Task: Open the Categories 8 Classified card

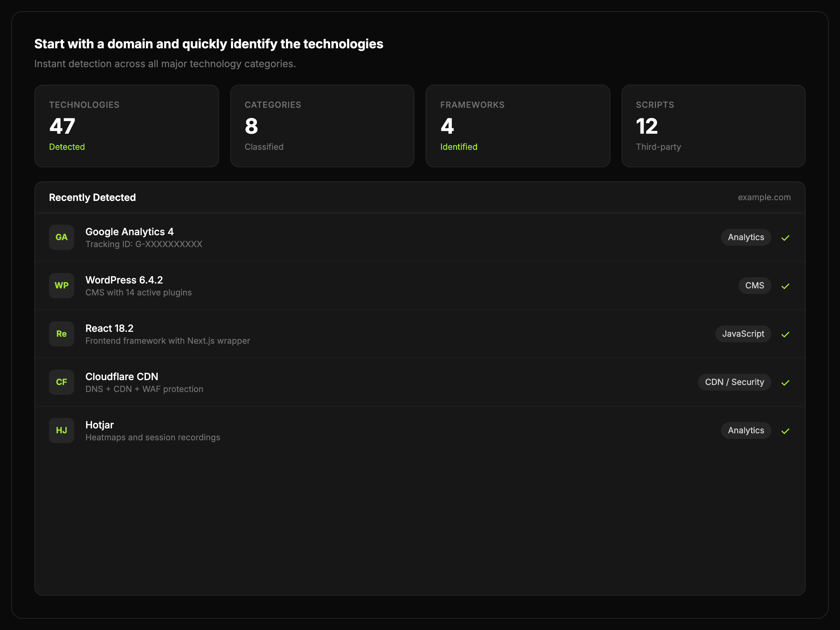Action: [x=322, y=126]
